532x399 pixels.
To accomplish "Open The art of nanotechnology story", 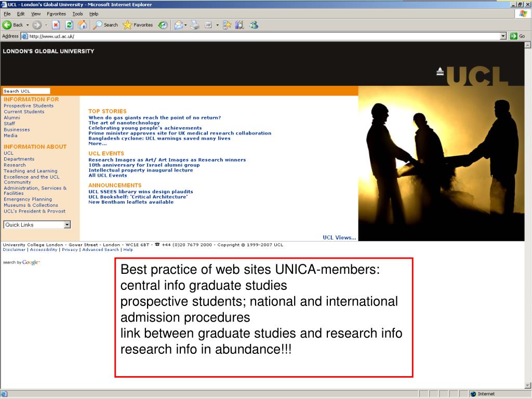I will 124,123.
